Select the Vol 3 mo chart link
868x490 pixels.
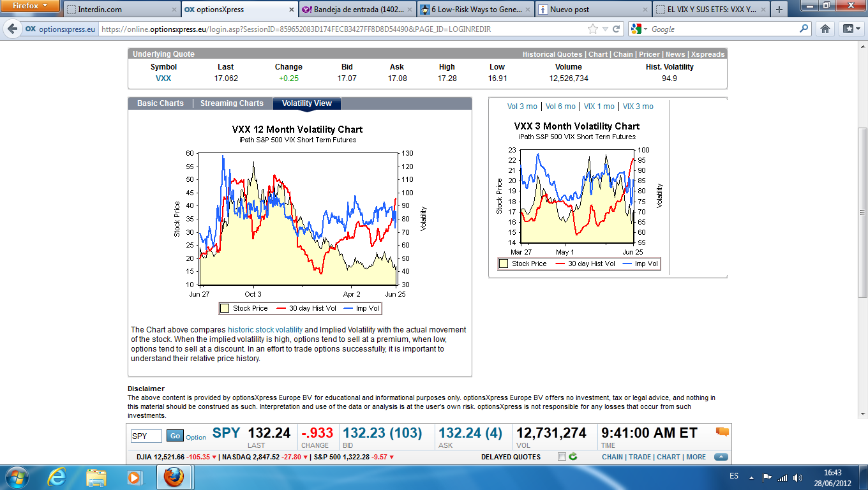click(522, 107)
